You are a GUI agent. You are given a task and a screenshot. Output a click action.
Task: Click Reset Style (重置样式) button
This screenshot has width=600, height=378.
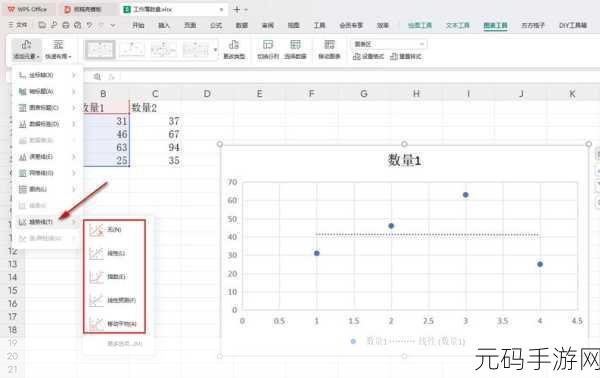coord(406,57)
